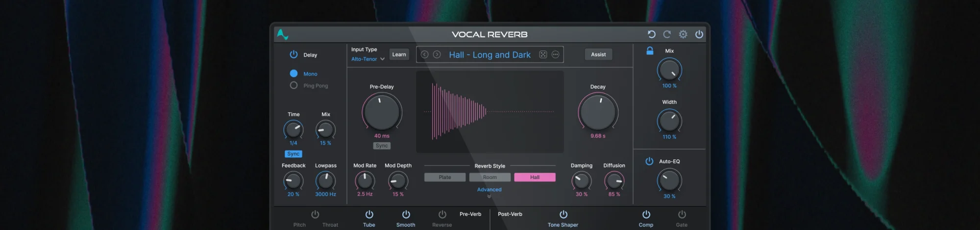Click the 9.68 s decay value
The width and height of the screenshot is (980, 230).
click(598, 136)
